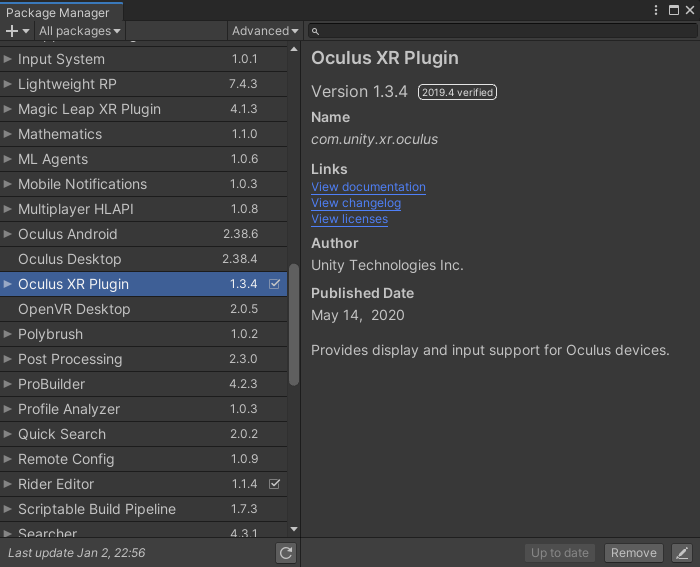700x567 pixels.
Task: Expand the Input System package entry
Action: point(8,59)
